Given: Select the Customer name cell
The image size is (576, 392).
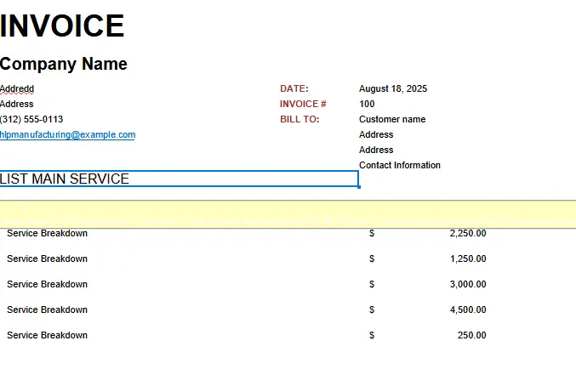Looking at the screenshot, I should tap(392, 119).
